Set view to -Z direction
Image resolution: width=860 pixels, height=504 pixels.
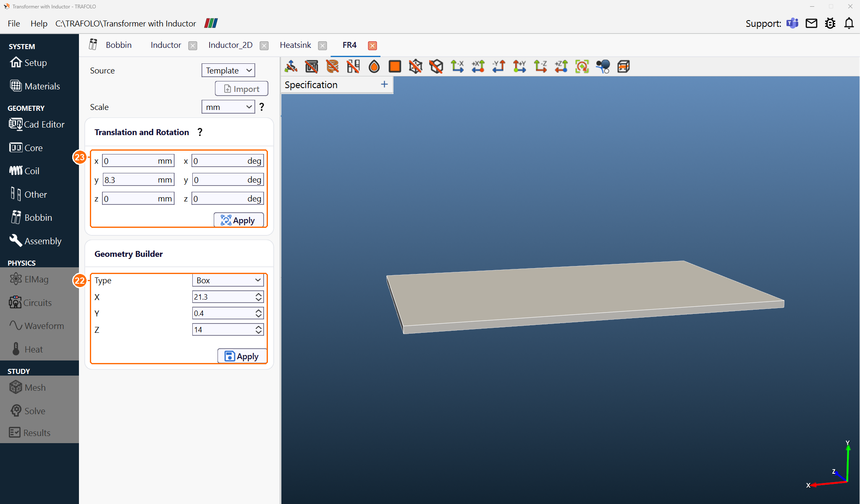pyautogui.click(x=540, y=66)
